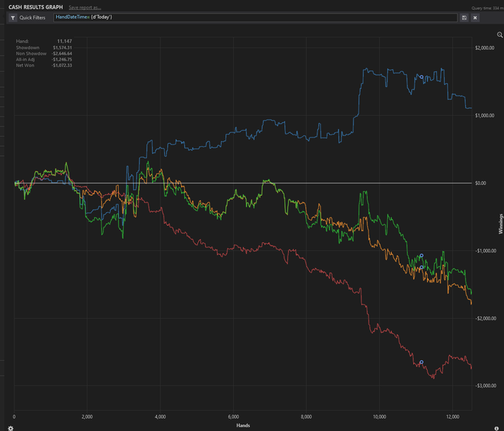Zoom out the graph with the magnifier icon
This screenshot has height=431, width=504.
pyautogui.click(x=500, y=35)
